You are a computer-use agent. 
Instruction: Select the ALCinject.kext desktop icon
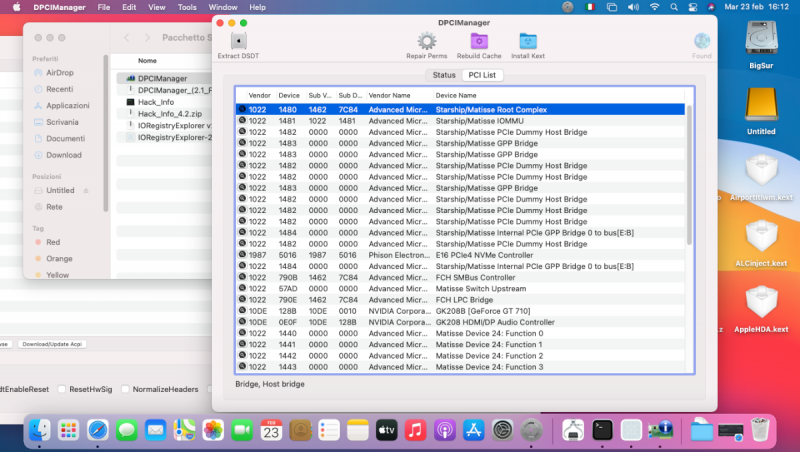[x=761, y=236]
